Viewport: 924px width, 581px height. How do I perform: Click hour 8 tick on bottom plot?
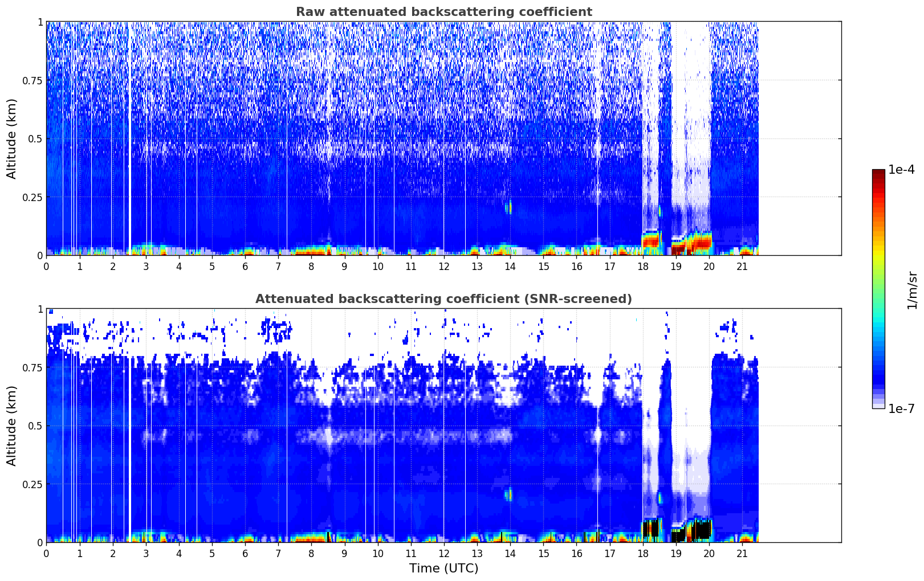point(311,554)
